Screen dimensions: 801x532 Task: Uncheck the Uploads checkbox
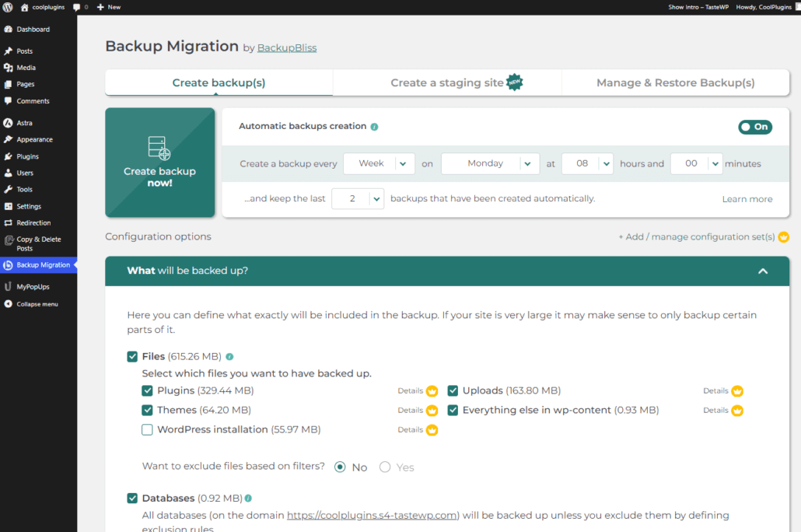453,391
